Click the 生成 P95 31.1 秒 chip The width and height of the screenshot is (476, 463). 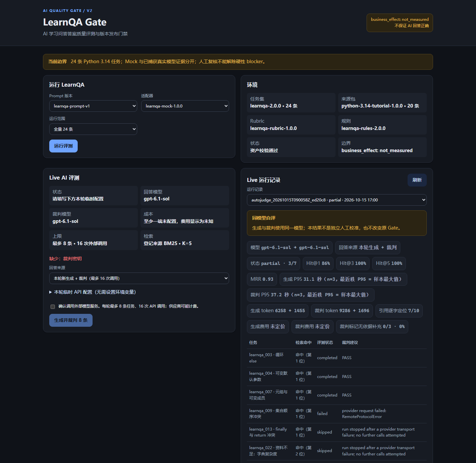click(343, 279)
